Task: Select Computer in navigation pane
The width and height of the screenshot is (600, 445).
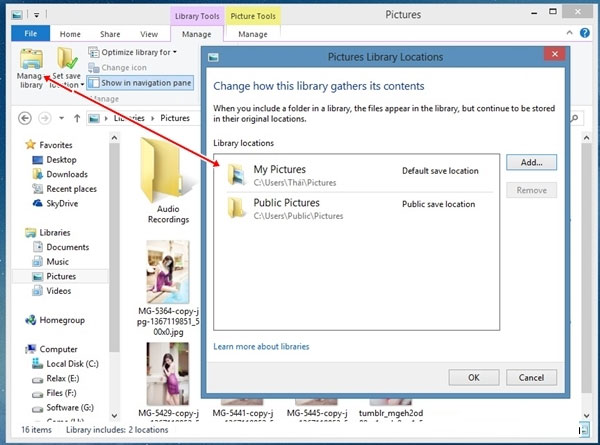Action: 51,349
